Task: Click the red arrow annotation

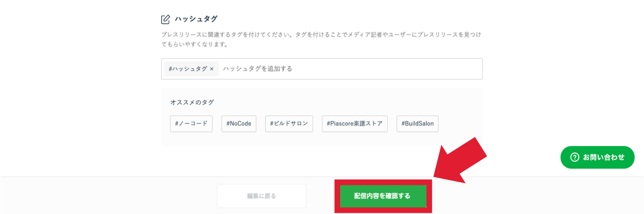Action: point(461,160)
